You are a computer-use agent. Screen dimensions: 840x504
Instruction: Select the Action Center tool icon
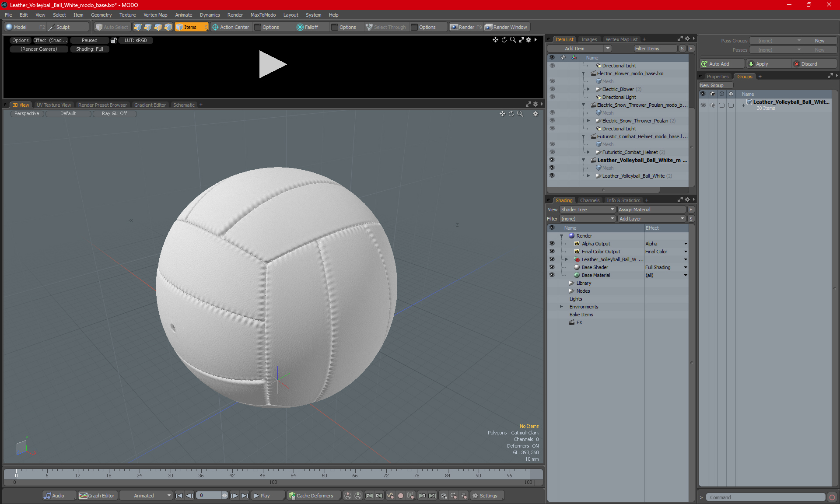[215, 27]
